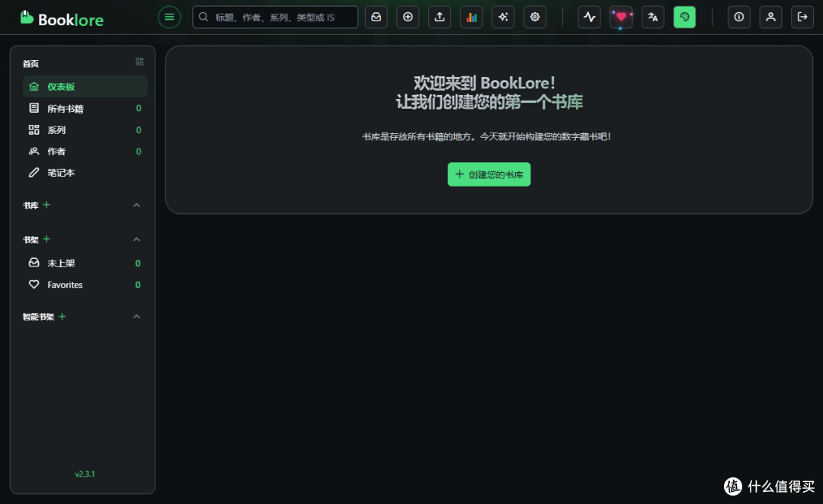Screen dimensions: 823x504
Task: Open the language translation icon
Action: point(653,18)
